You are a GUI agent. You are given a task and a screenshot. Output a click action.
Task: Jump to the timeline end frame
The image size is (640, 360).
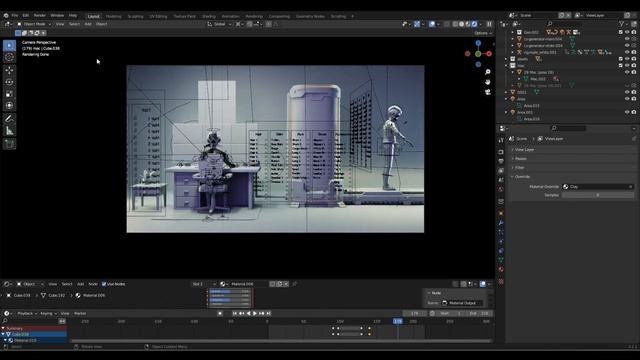coord(268,313)
